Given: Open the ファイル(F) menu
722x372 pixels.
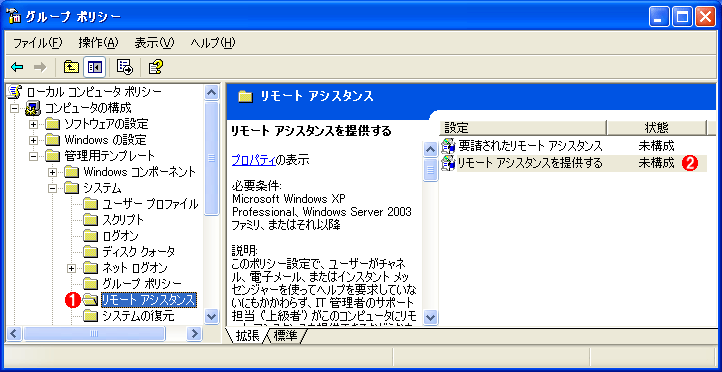Looking at the screenshot, I should pyautogui.click(x=37, y=43).
